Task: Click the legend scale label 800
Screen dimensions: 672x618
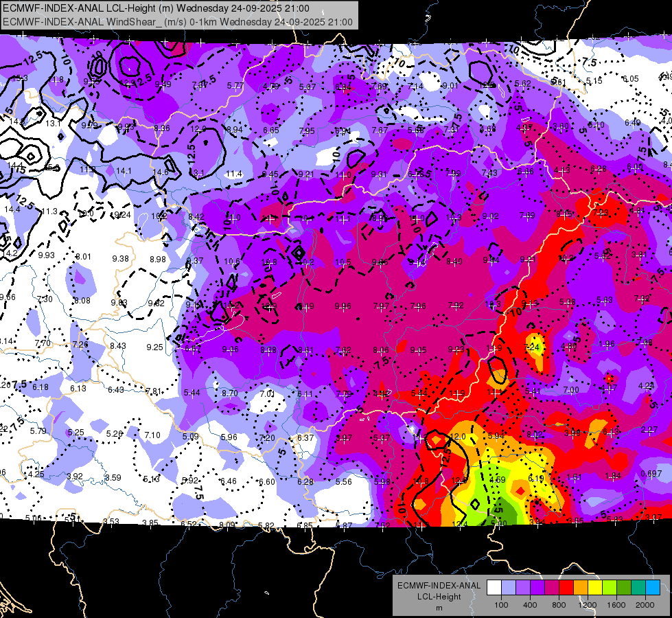Action: click(x=559, y=605)
